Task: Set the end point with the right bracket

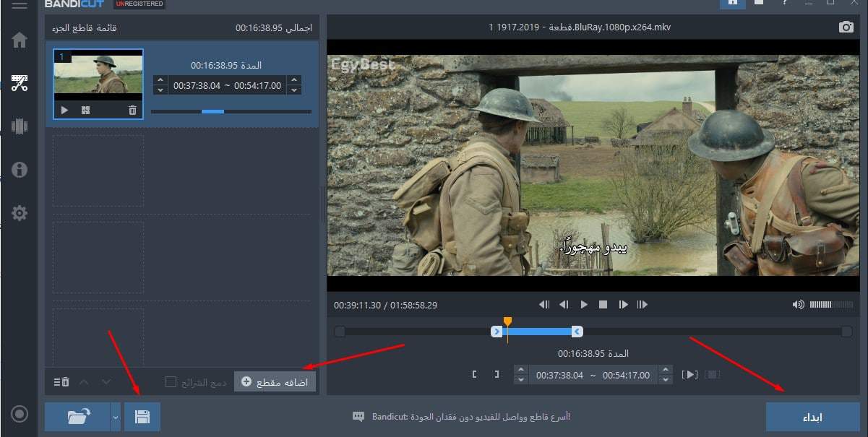Action: coord(497,374)
